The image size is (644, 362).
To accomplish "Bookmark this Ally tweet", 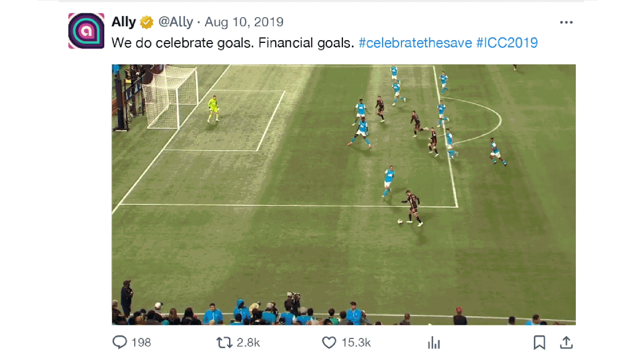I will (539, 342).
